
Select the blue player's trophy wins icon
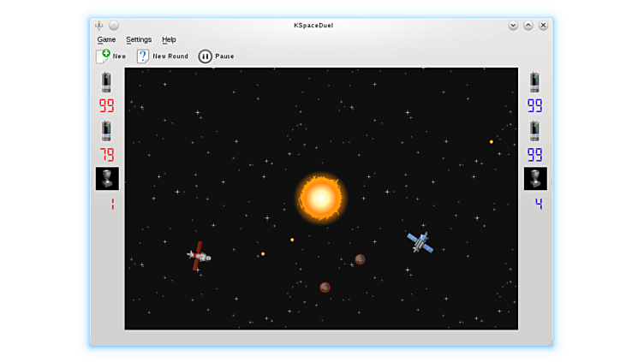coord(535,178)
